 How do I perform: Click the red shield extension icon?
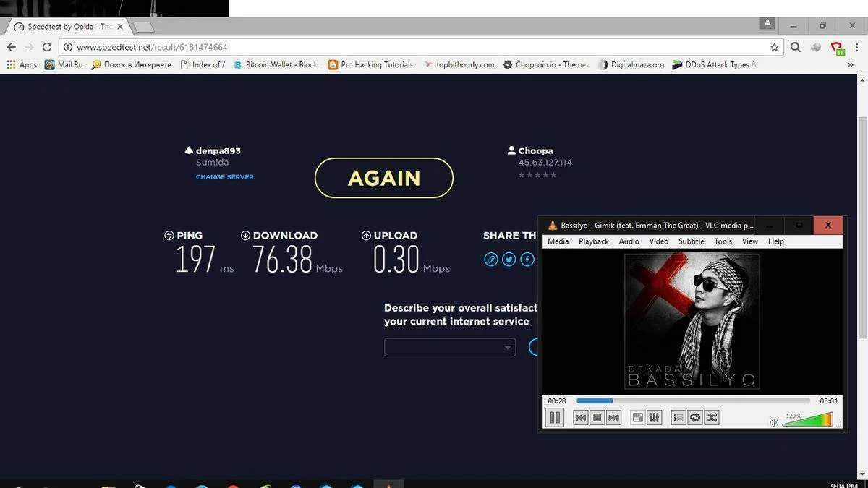[837, 48]
